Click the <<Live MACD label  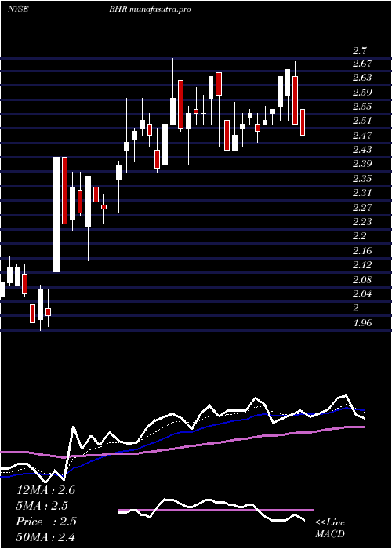[330, 529]
